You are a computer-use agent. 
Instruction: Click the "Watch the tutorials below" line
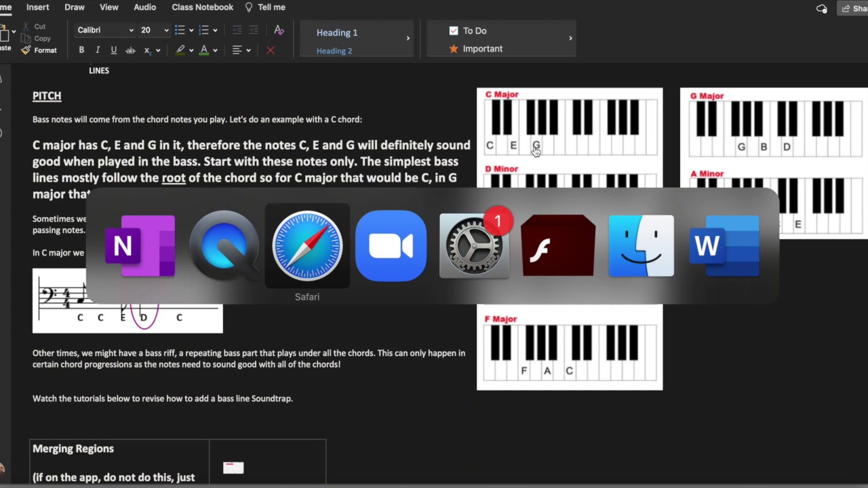tap(163, 399)
